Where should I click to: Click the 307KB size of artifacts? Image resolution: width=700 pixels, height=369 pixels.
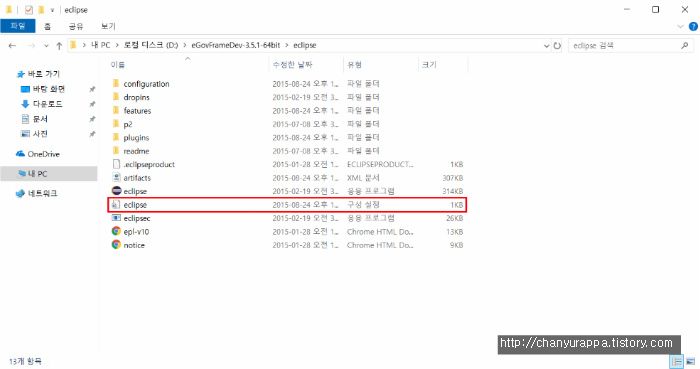point(453,178)
